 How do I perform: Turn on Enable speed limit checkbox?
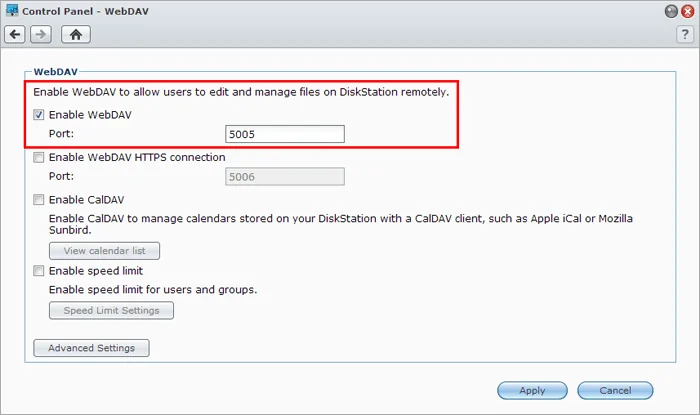click(x=39, y=270)
